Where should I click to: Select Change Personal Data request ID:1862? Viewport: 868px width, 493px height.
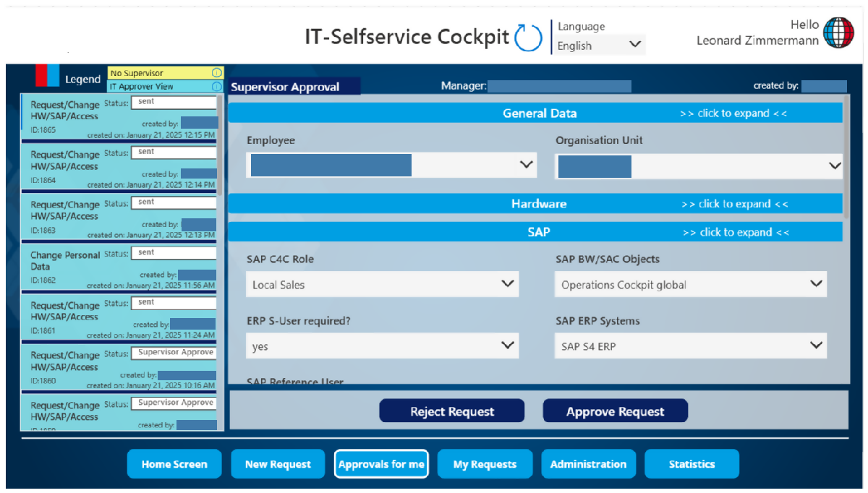119,268
